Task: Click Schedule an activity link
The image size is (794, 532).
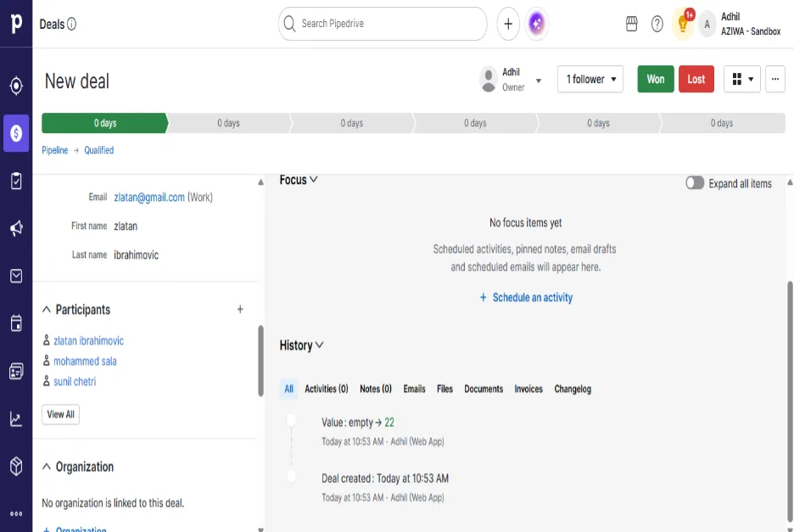Action: pyautogui.click(x=526, y=298)
